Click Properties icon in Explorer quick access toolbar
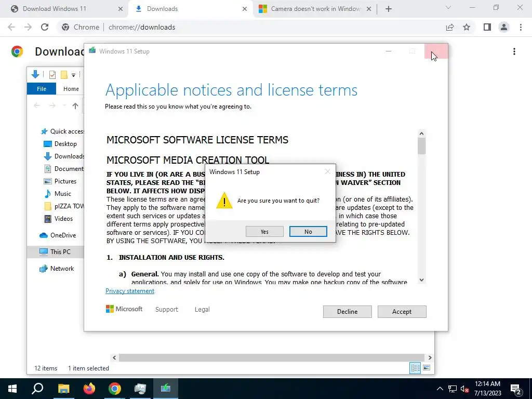 [x=52, y=75]
